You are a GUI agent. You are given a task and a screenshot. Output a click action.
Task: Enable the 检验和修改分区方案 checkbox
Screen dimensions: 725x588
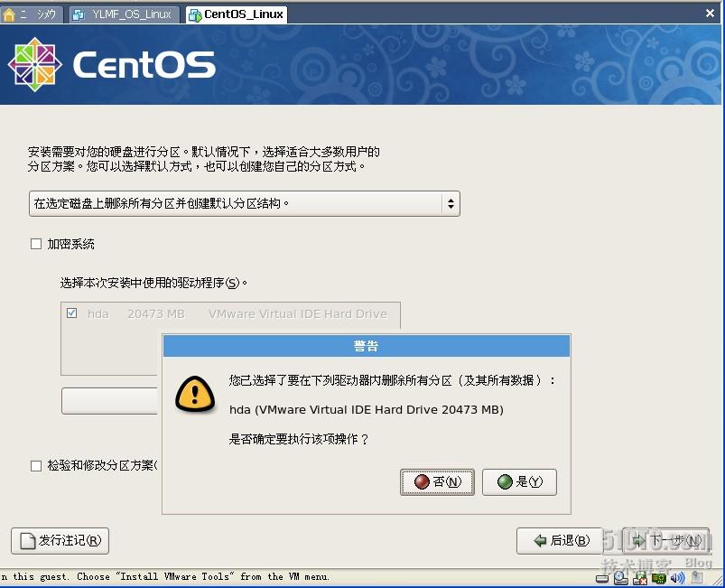[35, 466]
